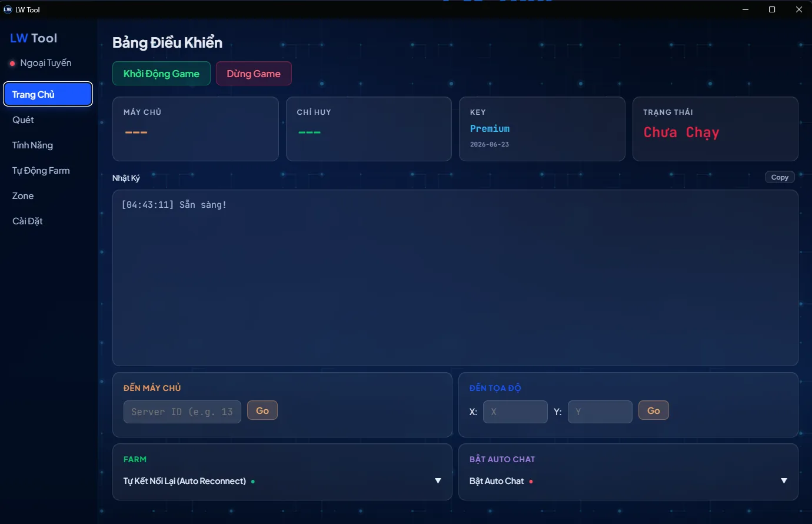Click the key expiry date 2026-06-23
Image resolution: width=812 pixels, height=524 pixels.
490,144
